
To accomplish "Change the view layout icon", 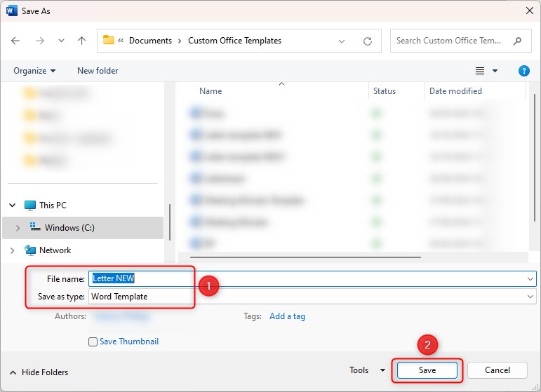I will click(x=480, y=71).
